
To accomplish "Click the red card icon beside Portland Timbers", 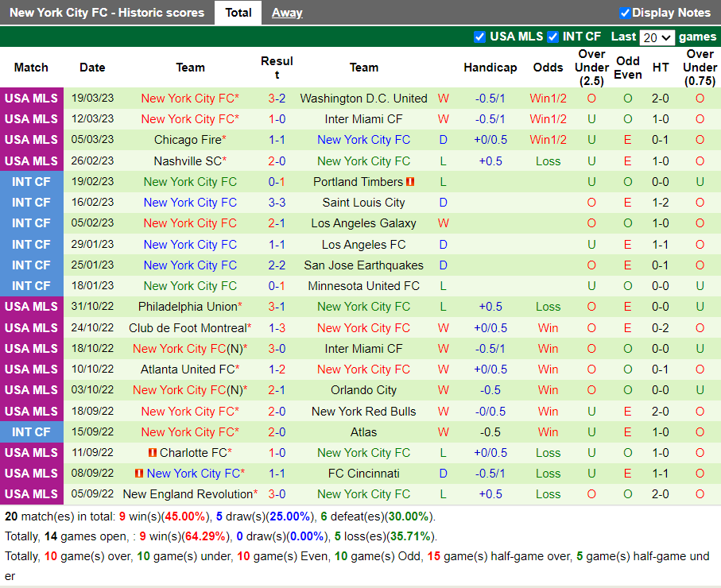I will 410,181.
